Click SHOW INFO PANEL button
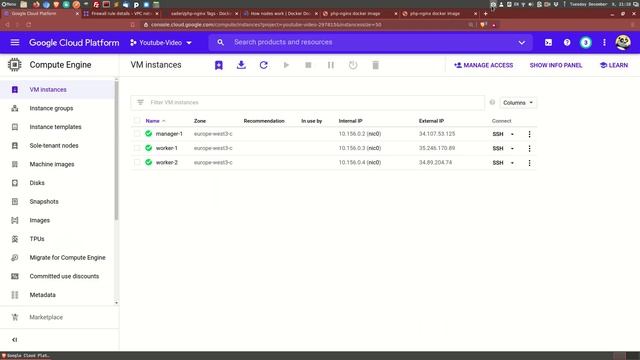The image size is (640, 360). click(x=556, y=65)
